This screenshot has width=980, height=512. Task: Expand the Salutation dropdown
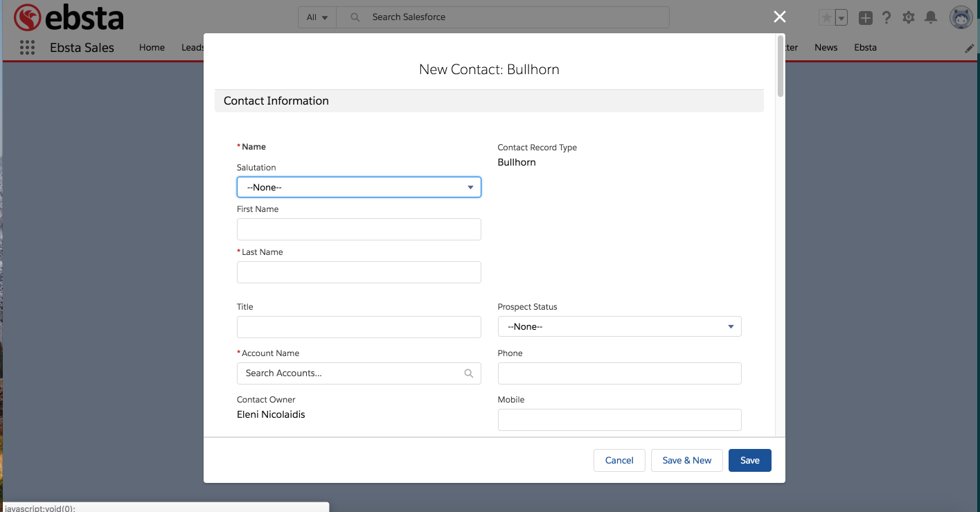359,187
